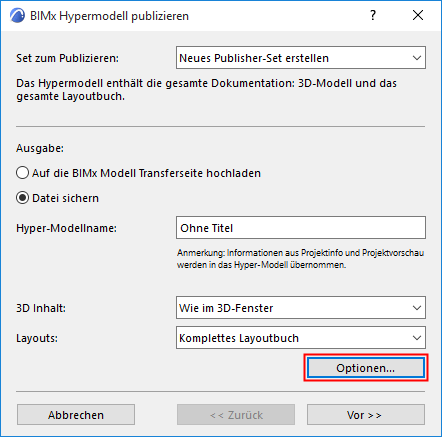Click the Optionen... button
Screen dimensions: 442x437
pos(366,368)
